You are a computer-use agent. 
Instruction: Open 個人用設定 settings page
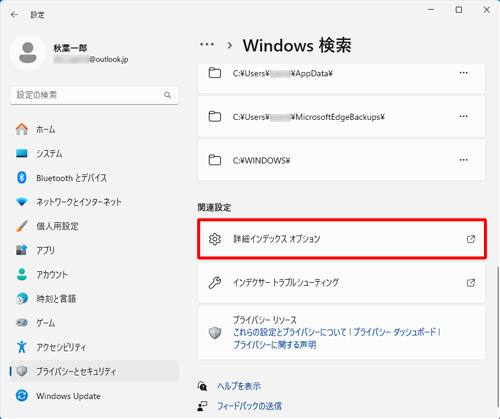[x=94, y=226]
